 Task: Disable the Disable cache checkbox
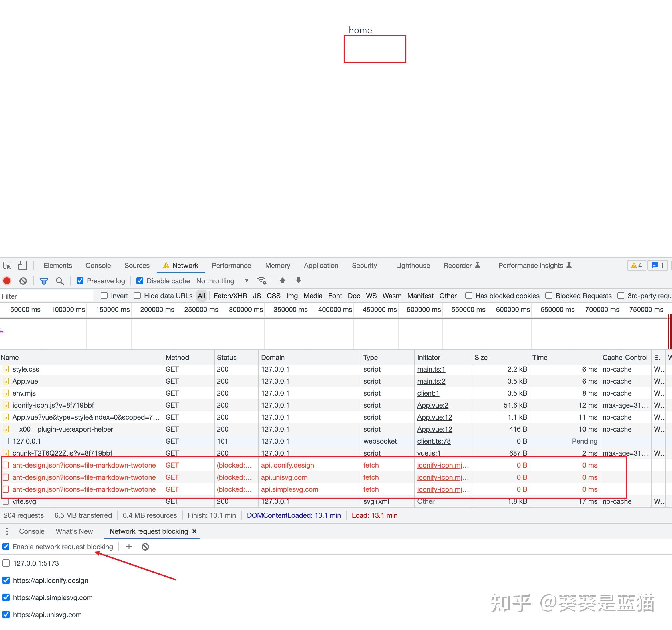(140, 281)
